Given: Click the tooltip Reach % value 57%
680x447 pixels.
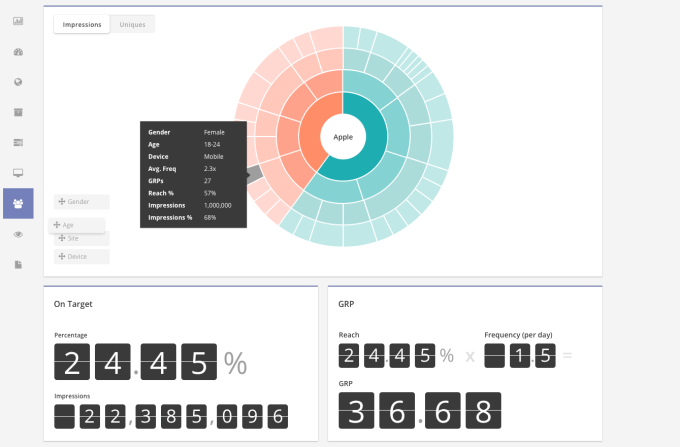Looking at the screenshot, I should tap(210, 193).
